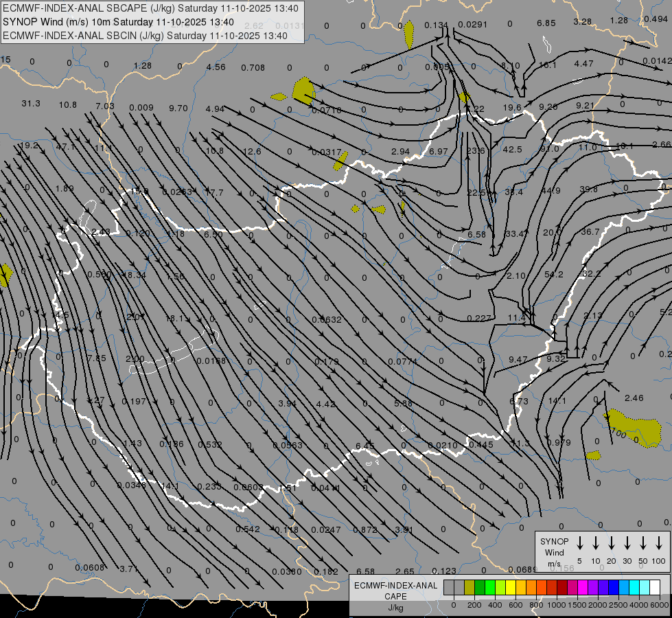Click the map value 6.85
This screenshot has width=672, height=618.
(x=546, y=23)
